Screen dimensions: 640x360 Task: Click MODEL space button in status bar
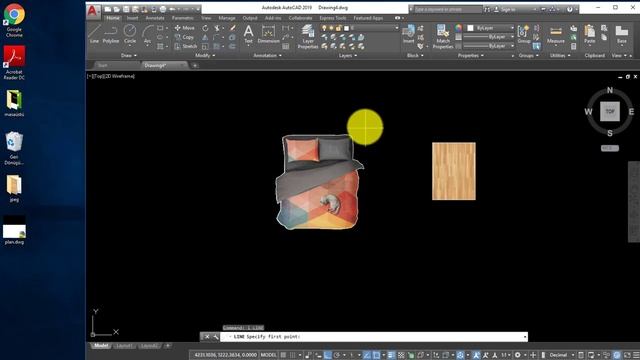pyautogui.click(x=268, y=355)
